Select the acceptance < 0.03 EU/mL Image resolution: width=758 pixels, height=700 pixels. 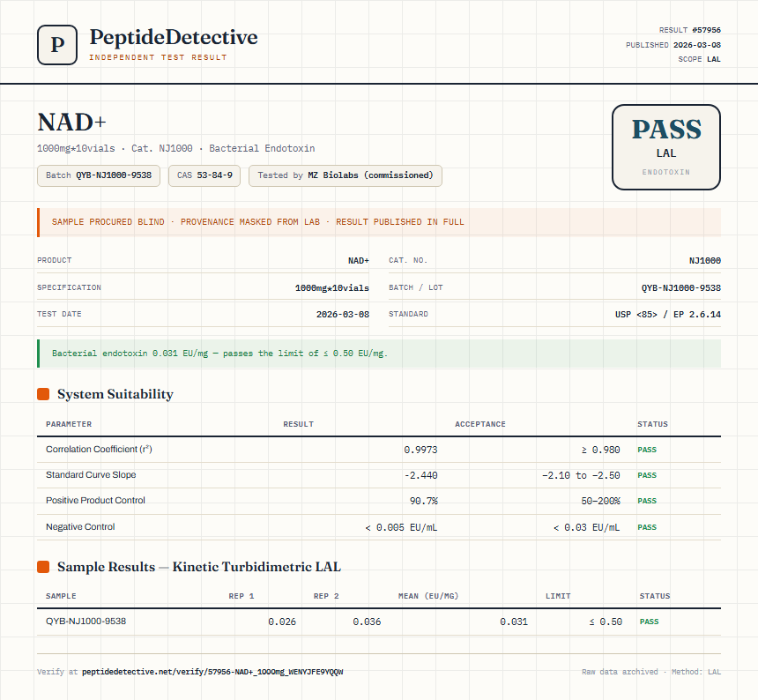(x=586, y=527)
